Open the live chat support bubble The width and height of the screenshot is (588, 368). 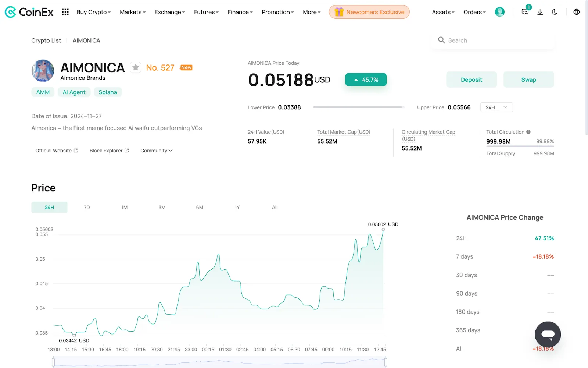tap(548, 335)
